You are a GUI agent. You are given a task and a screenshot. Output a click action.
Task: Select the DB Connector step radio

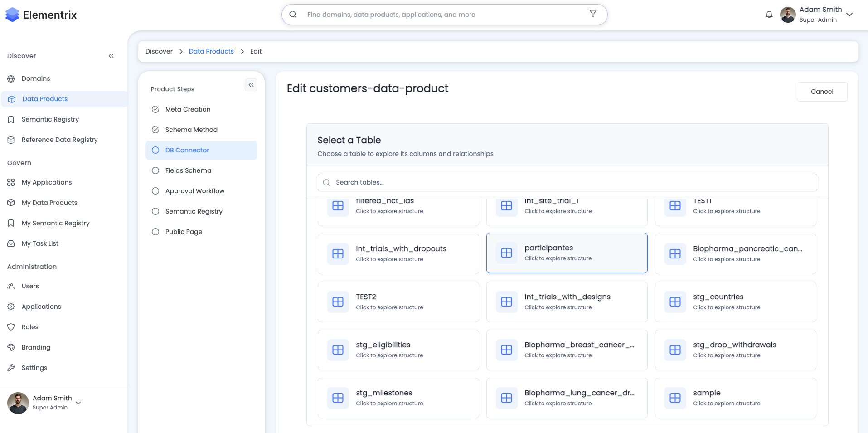pos(155,150)
